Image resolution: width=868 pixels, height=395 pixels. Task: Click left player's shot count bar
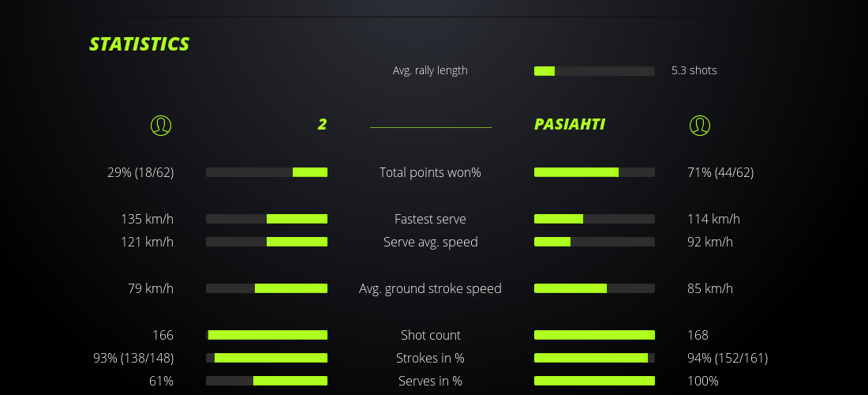tap(267, 335)
